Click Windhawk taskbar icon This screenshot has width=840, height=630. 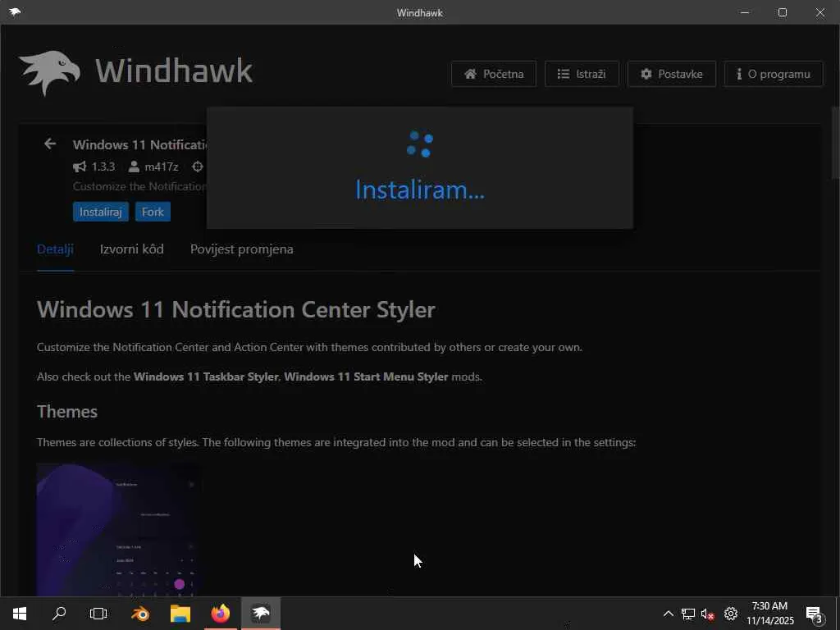pos(261,614)
